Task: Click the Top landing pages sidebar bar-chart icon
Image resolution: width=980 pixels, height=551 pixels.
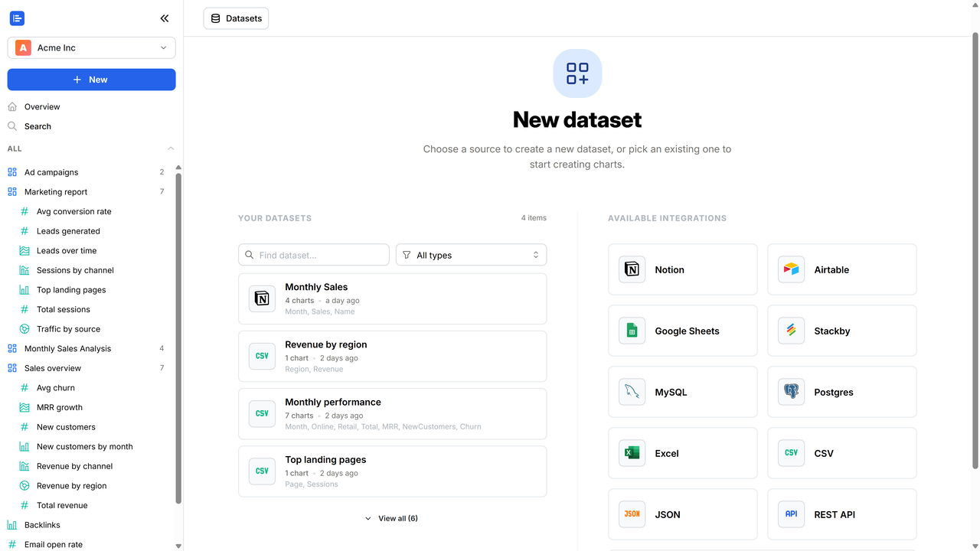Action: coord(24,290)
